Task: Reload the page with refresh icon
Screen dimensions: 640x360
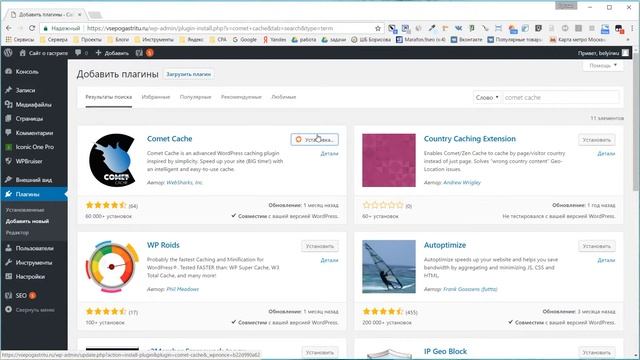Action: (x=32, y=28)
